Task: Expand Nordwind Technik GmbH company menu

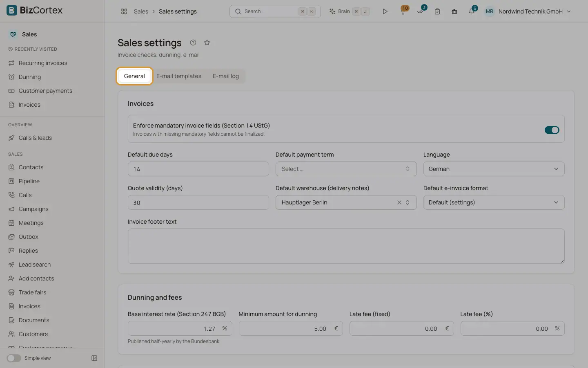Action: click(535, 11)
